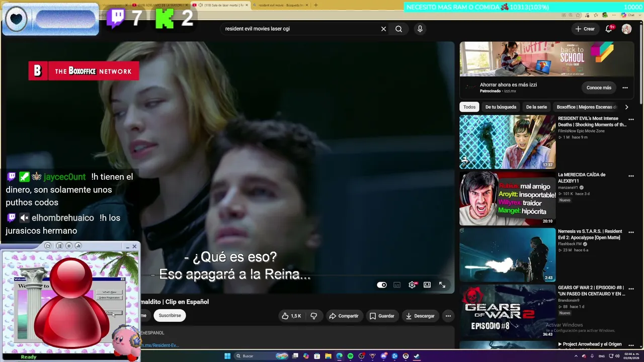The height and width of the screenshot is (362, 644).
Task: Toggle autoplay switch in the video player
Action: tap(382, 285)
